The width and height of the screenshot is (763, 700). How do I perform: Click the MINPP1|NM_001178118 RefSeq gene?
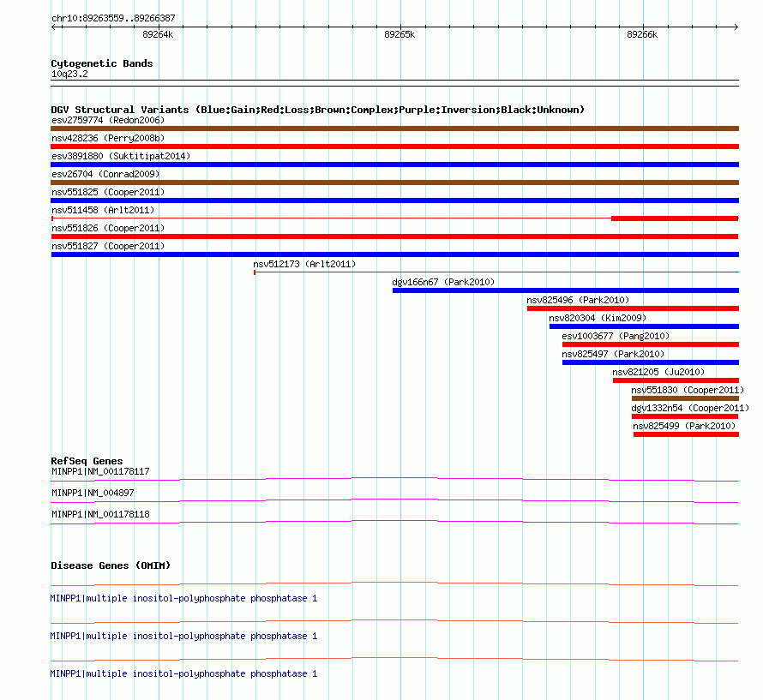[x=100, y=514]
